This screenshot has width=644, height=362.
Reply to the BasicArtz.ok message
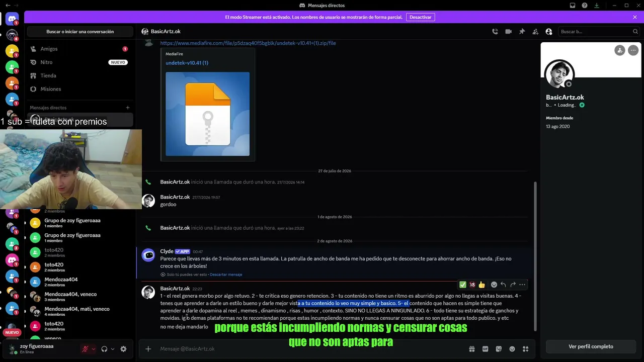click(x=503, y=285)
